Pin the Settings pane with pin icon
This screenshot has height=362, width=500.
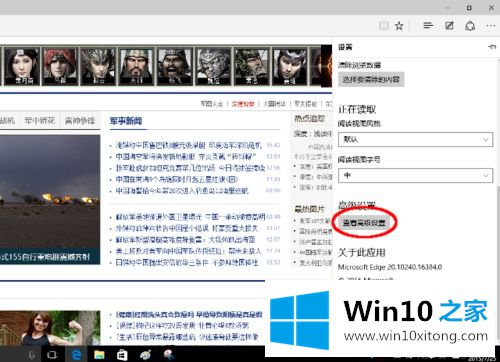point(492,47)
